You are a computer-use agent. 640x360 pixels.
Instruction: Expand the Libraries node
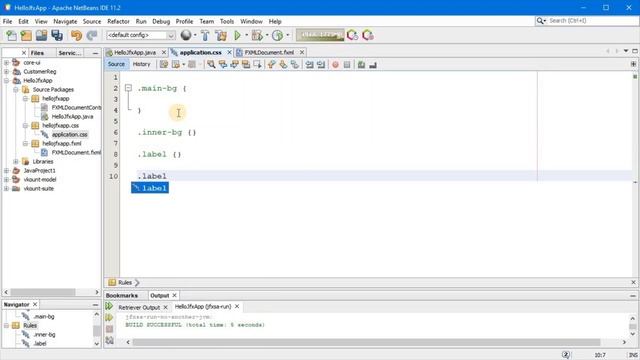(16, 161)
